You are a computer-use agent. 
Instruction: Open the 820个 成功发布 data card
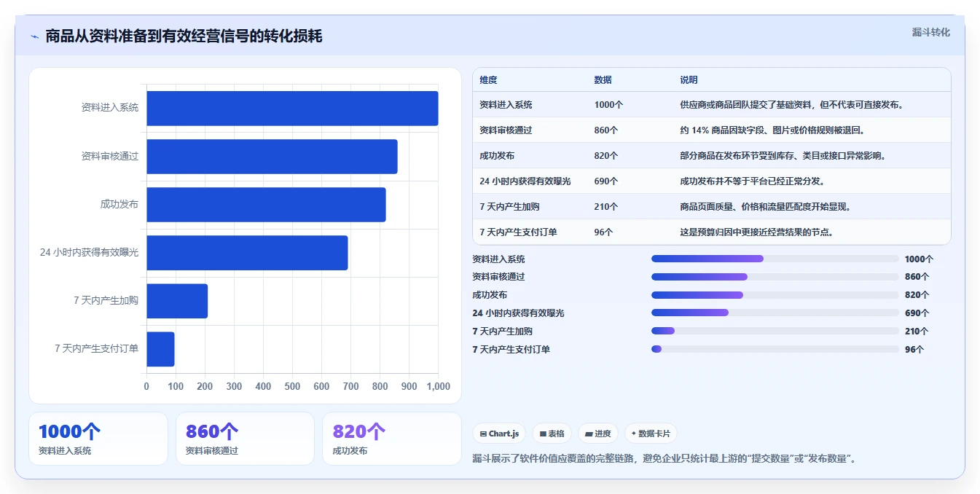pyautogui.click(x=392, y=439)
